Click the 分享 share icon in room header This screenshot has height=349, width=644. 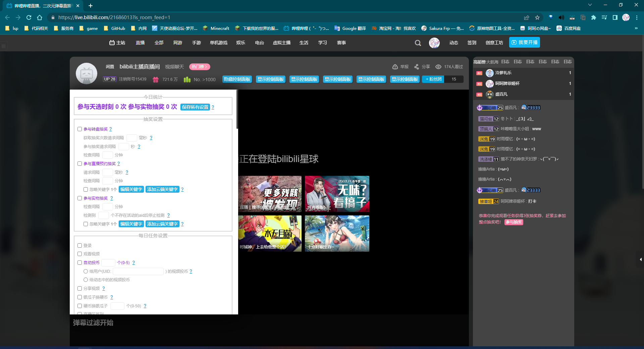(417, 67)
